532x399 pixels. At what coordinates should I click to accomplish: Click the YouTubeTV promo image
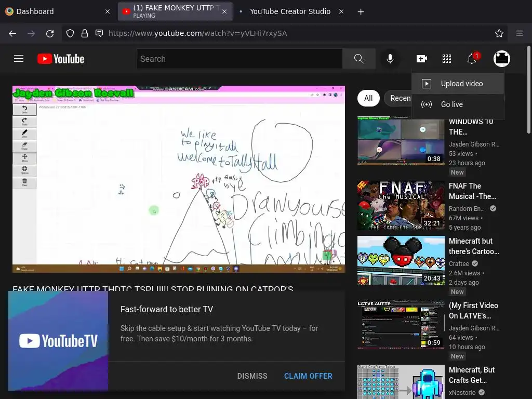(x=58, y=341)
